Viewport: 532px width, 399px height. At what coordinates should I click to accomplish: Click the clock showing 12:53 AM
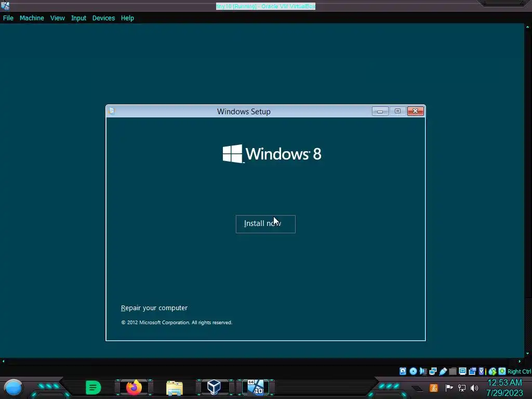coord(504,383)
